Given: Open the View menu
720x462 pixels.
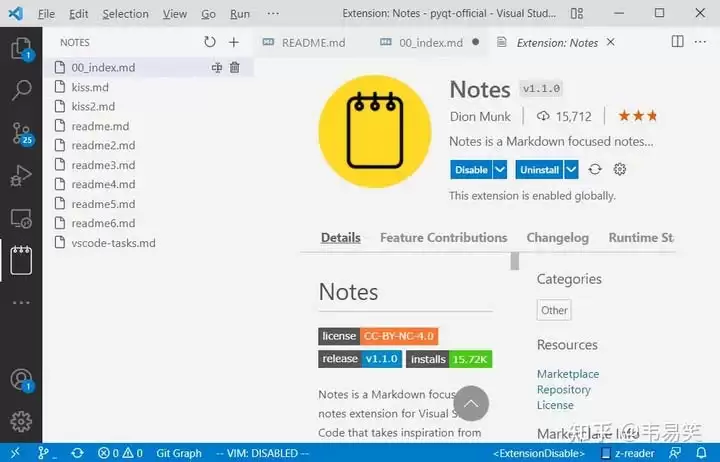Looking at the screenshot, I should coord(174,14).
